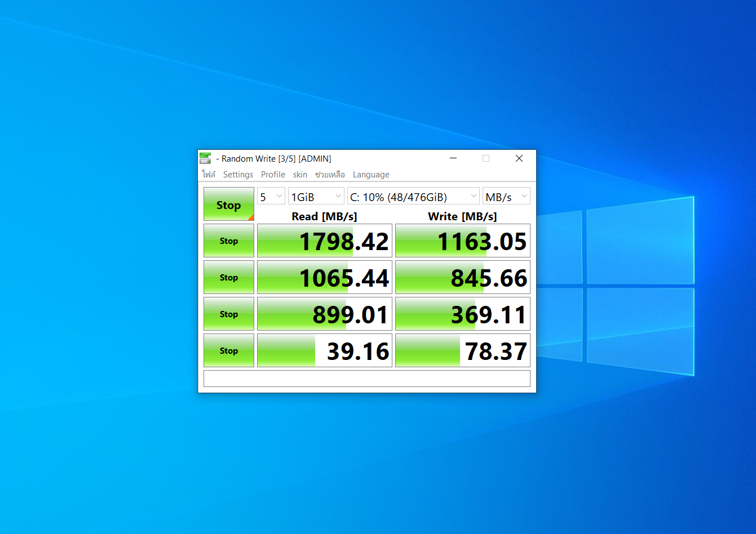Viewport: 756px width, 534px height.
Task: Select the 78.37 write result
Action: click(x=463, y=350)
